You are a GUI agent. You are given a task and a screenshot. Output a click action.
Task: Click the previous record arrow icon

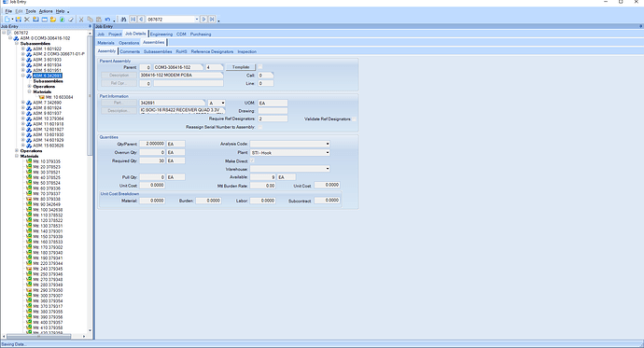click(141, 20)
